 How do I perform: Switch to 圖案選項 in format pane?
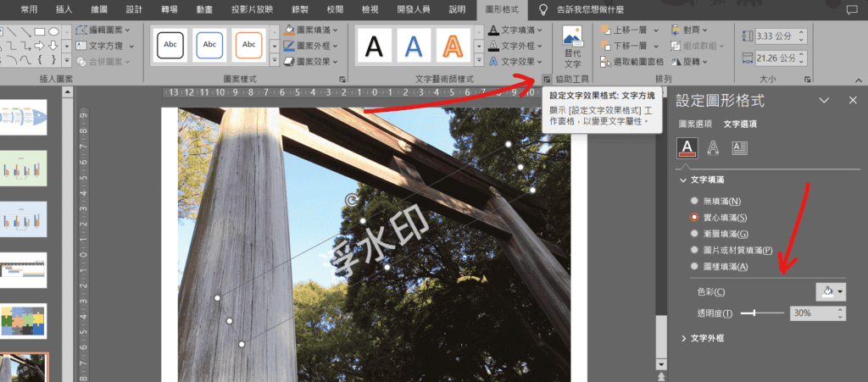695,125
